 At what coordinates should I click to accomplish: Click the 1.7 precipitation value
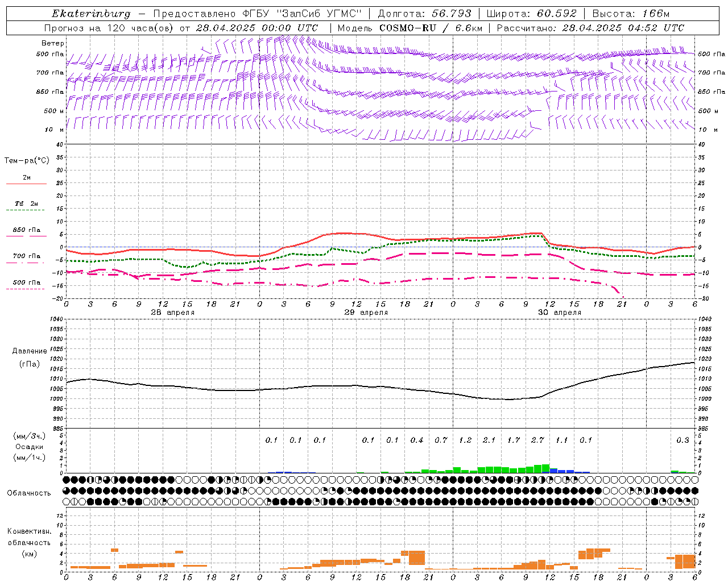point(514,440)
